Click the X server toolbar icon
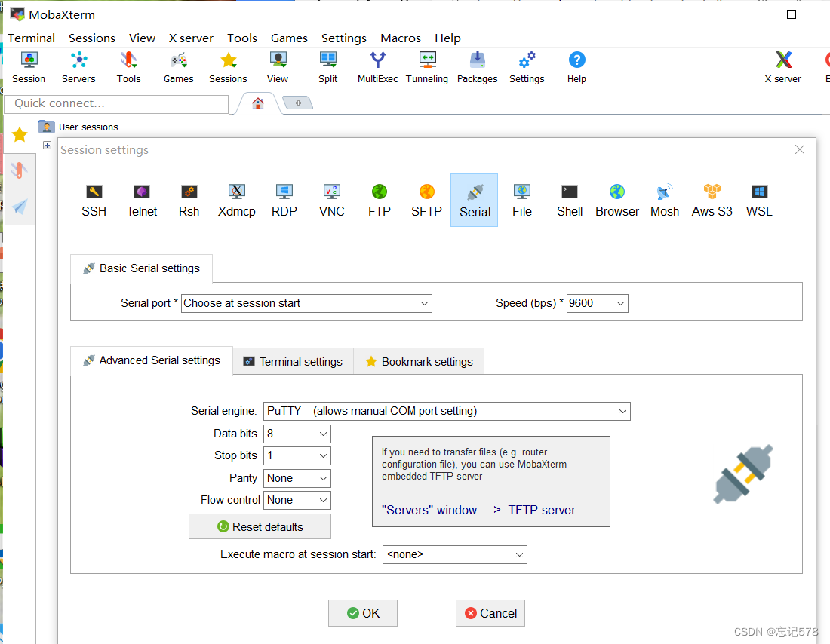 [x=783, y=67]
